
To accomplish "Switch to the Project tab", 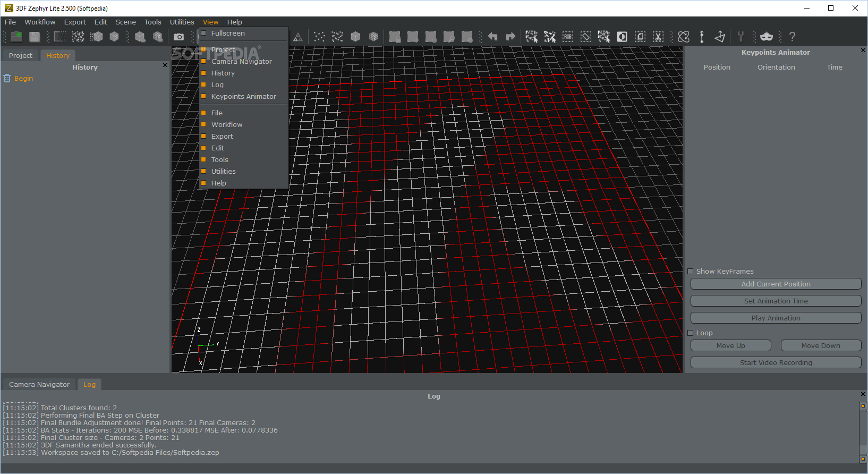I will coord(21,55).
